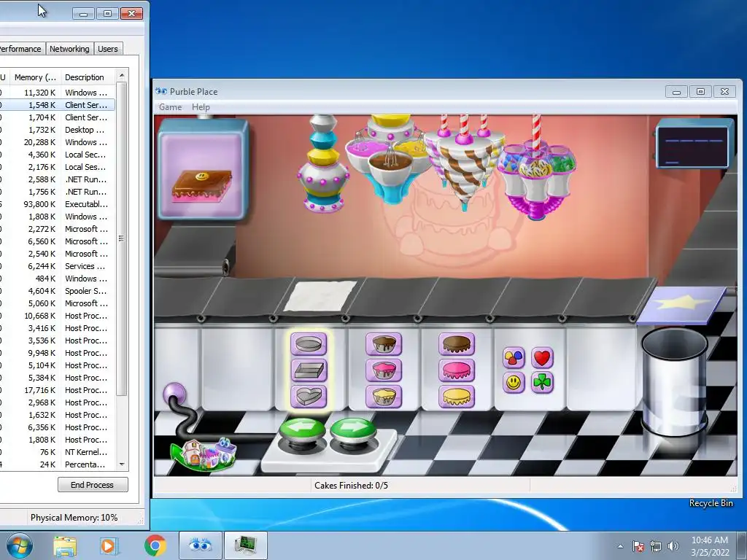Viewport: 747px width, 560px height.
Task: Select the process row using 93,800 K
Action: 57,204
